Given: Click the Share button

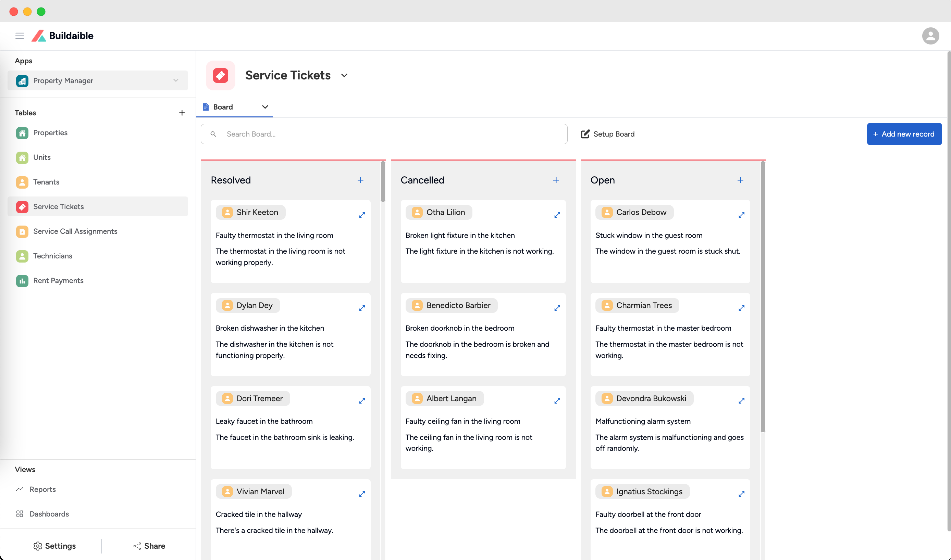Looking at the screenshot, I should (149, 546).
